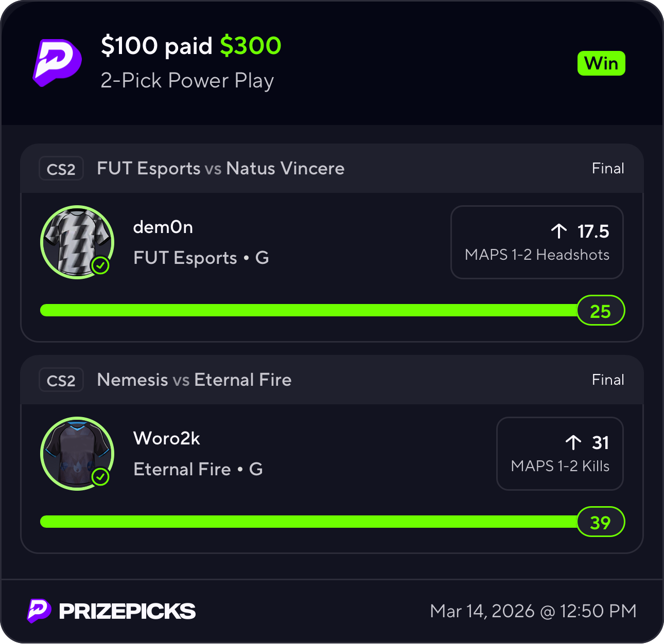Image resolution: width=664 pixels, height=644 pixels.
Task: Click the green checkmark on dem0n's avatar
Action: point(100,265)
